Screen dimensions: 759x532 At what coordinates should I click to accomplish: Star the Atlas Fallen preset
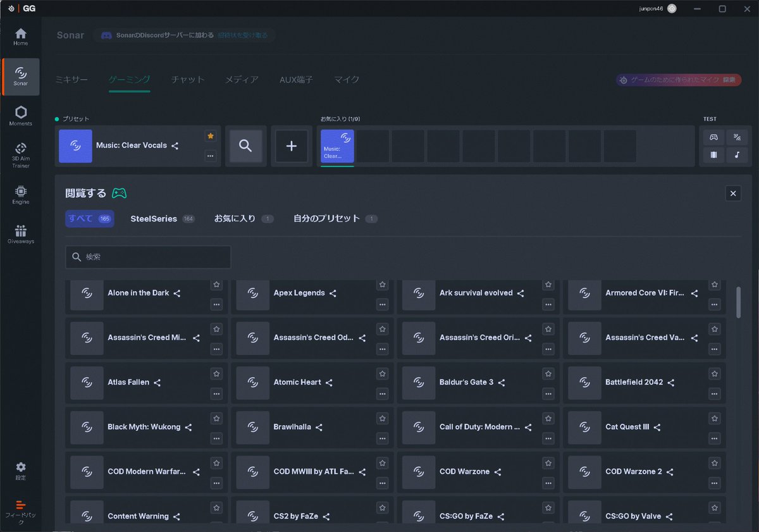click(x=216, y=374)
